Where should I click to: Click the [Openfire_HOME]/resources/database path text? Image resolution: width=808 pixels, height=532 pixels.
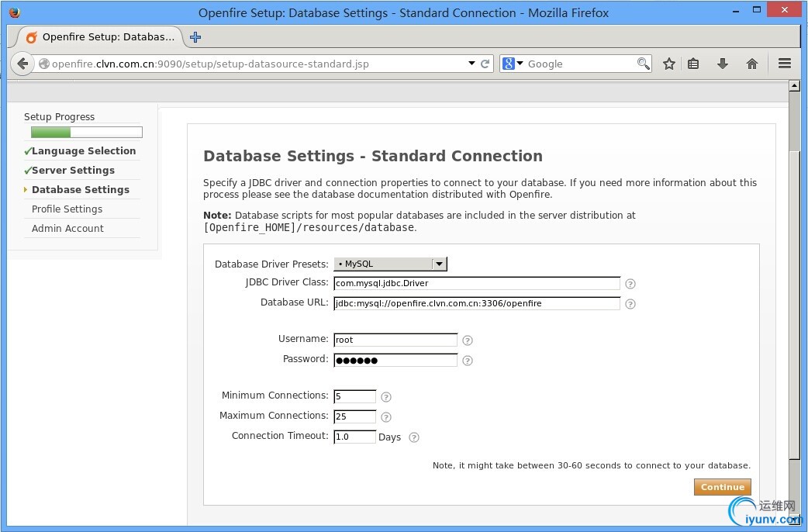tap(309, 227)
